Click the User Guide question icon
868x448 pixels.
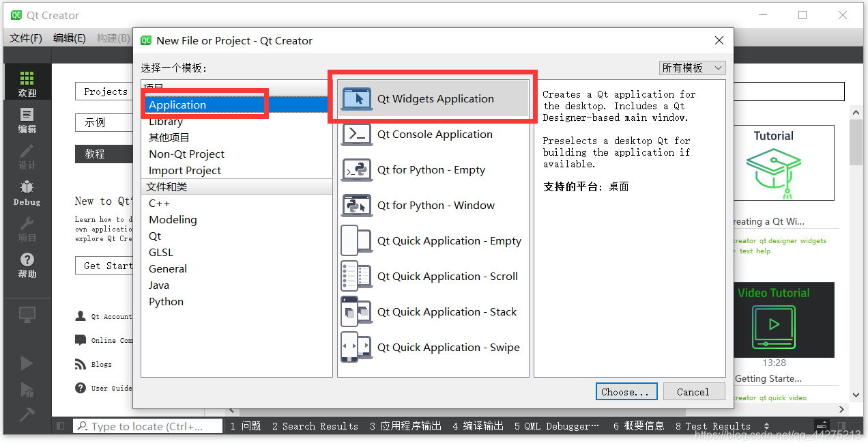coord(81,388)
